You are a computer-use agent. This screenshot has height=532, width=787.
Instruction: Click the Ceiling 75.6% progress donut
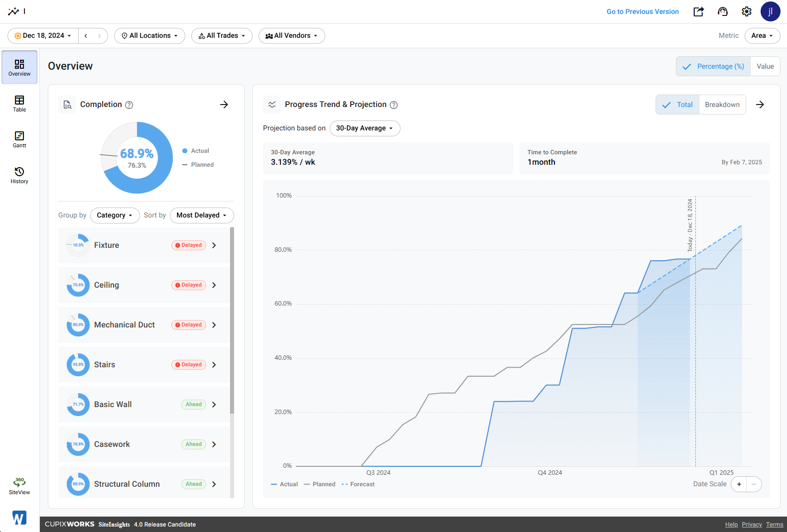pyautogui.click(x=78, y=285)
